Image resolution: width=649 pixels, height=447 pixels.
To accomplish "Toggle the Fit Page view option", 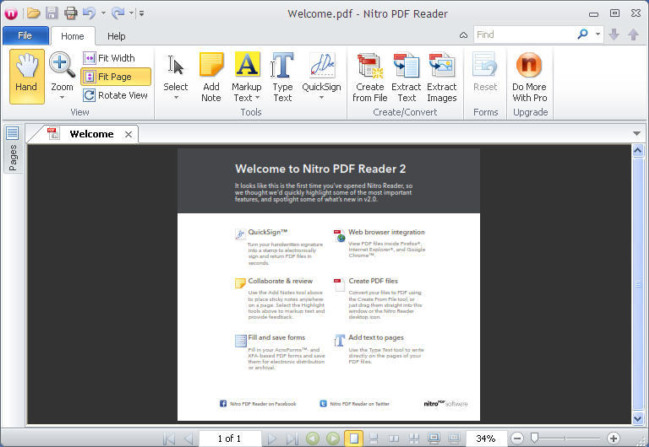I will [x=116, y=77].
